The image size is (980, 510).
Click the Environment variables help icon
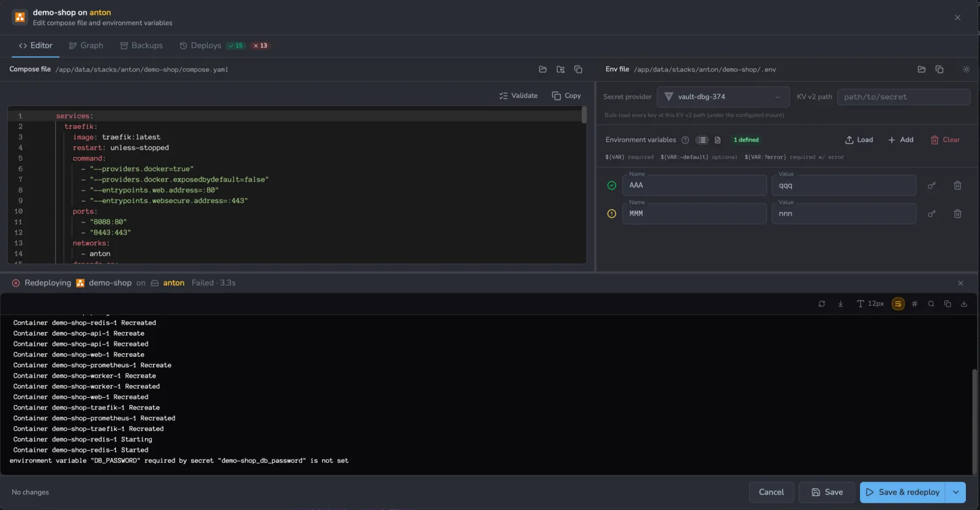685,140
